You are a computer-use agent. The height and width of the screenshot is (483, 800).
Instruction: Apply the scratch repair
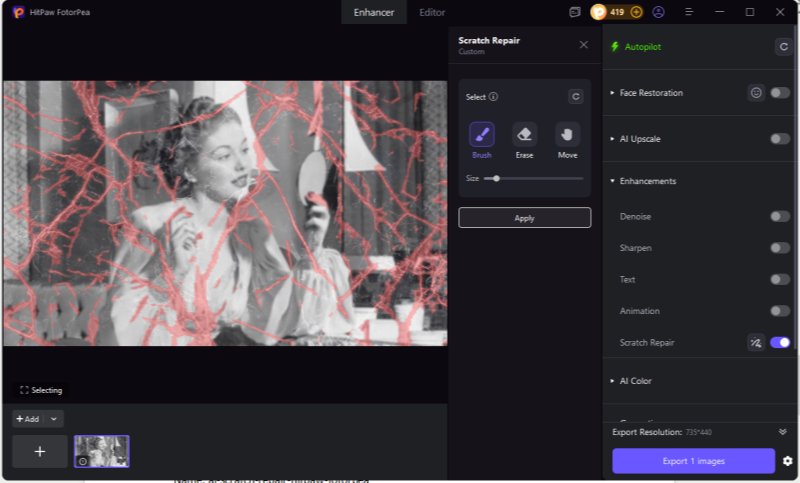524,218
